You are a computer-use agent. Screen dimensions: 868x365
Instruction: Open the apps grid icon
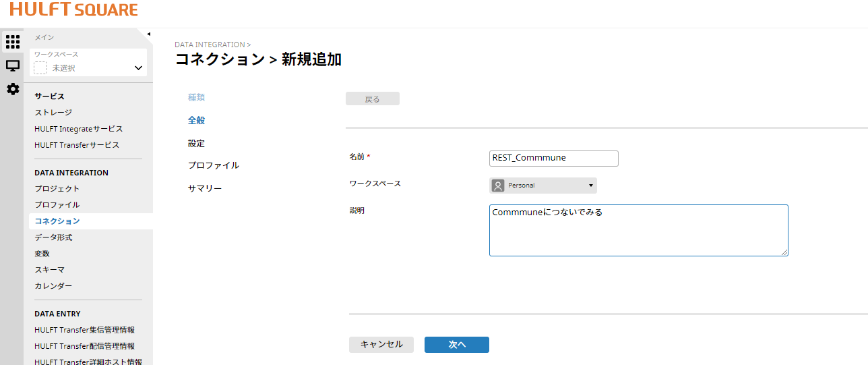[x=12, y=42]
